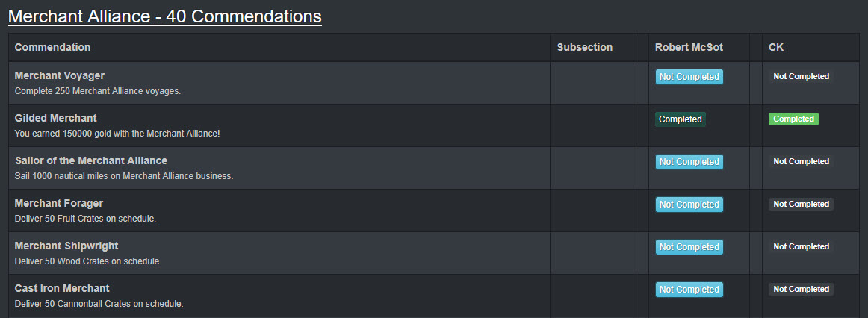The image size is (868, 318).
Task: Click Robert McSot's Not Completed badge for Cast Iron Merchant
Action: 689,290
